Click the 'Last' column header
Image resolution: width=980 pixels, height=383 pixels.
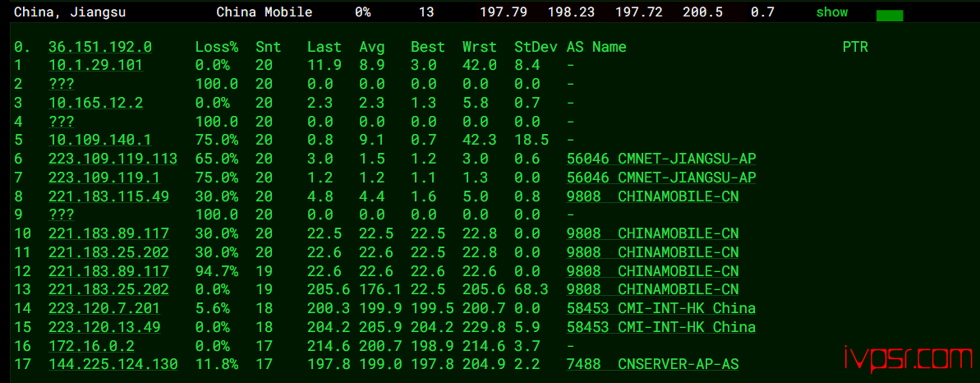click(324, 47)
